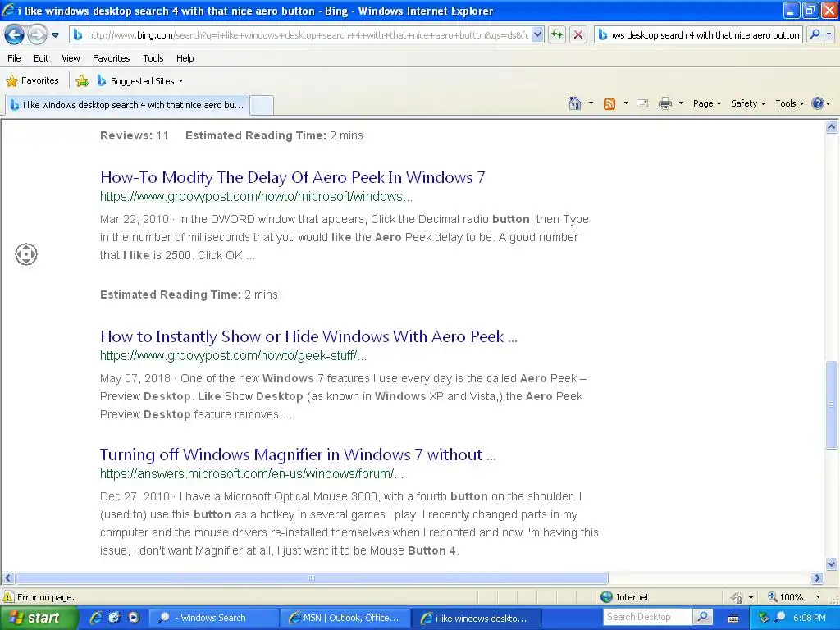Switch to Windows Search taskbar window
Image resolution: width=840 pixels, height=630 pixels.
click(213, 618)
